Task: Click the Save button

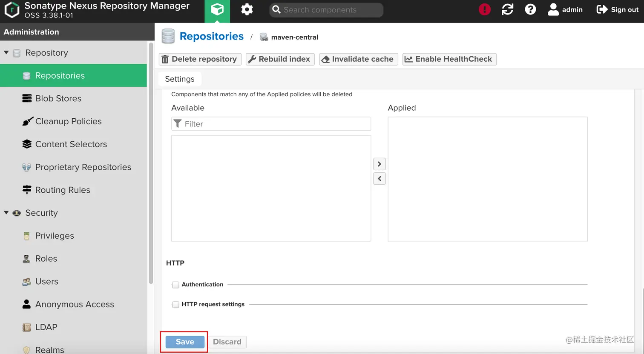Action: tap(185, 342)
